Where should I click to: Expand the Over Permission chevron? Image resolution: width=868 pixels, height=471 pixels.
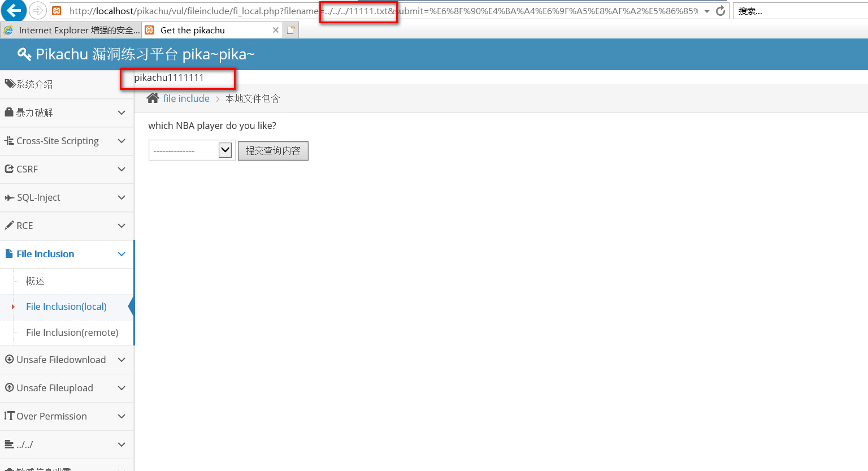(121, 416)
